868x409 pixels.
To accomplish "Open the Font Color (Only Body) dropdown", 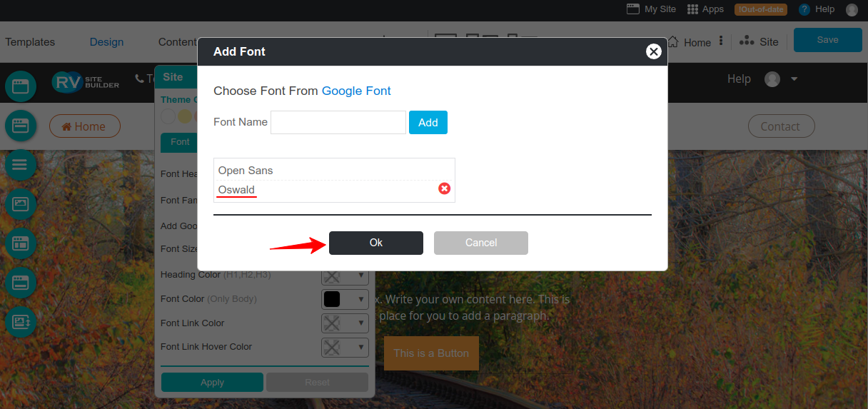I will click(x=345, y=299).
